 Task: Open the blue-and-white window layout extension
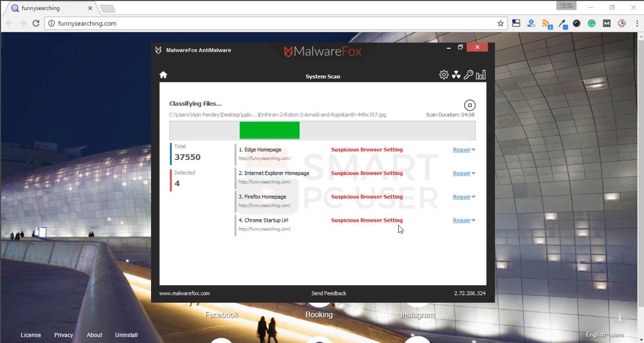click(516, 23)
